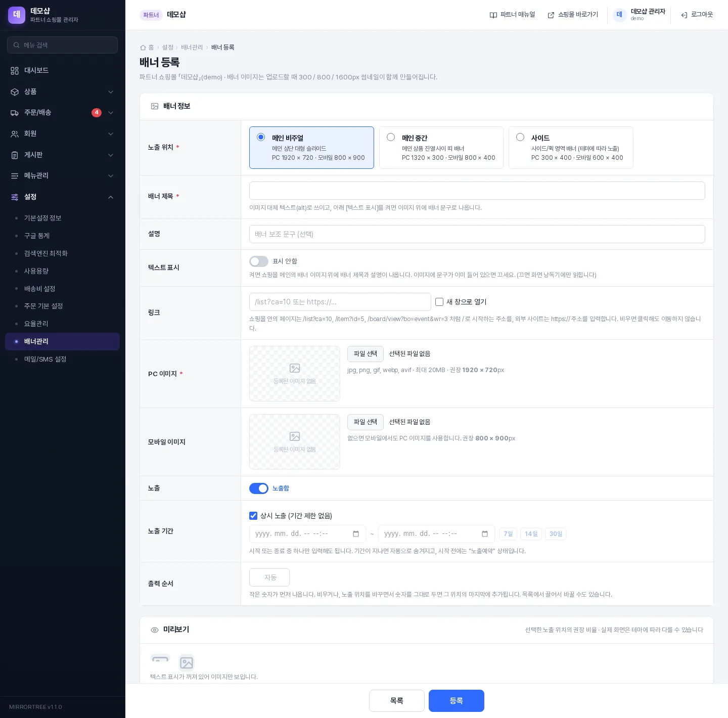
Task: Toggle the 텍스트 표시 switch on
Action: click(259, 261)
